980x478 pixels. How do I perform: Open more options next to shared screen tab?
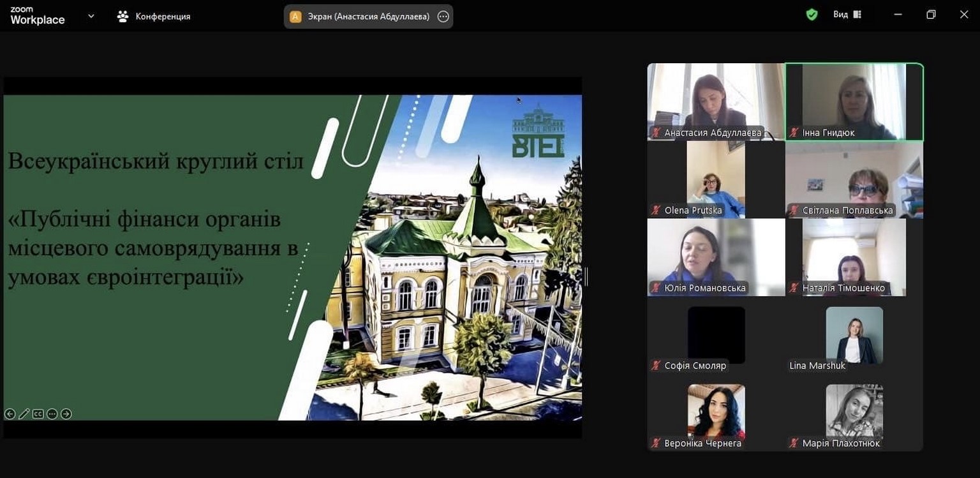pos(443,17)
